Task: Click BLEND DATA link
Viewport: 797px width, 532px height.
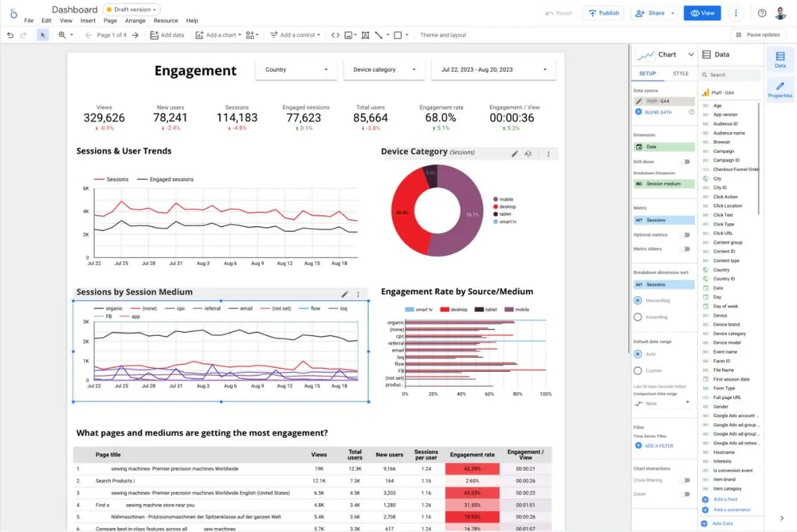Action: pos(658,111)
